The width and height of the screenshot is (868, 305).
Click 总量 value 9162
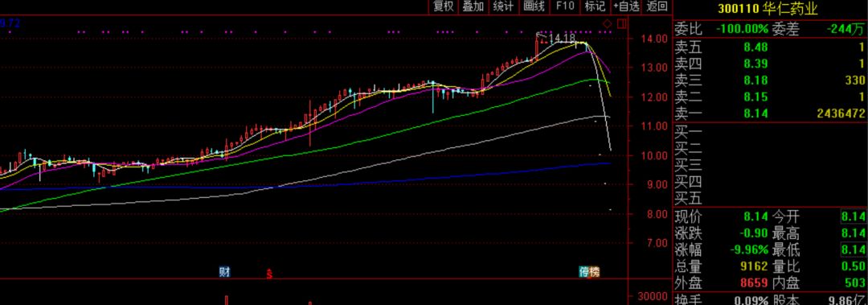coord(755,266)
